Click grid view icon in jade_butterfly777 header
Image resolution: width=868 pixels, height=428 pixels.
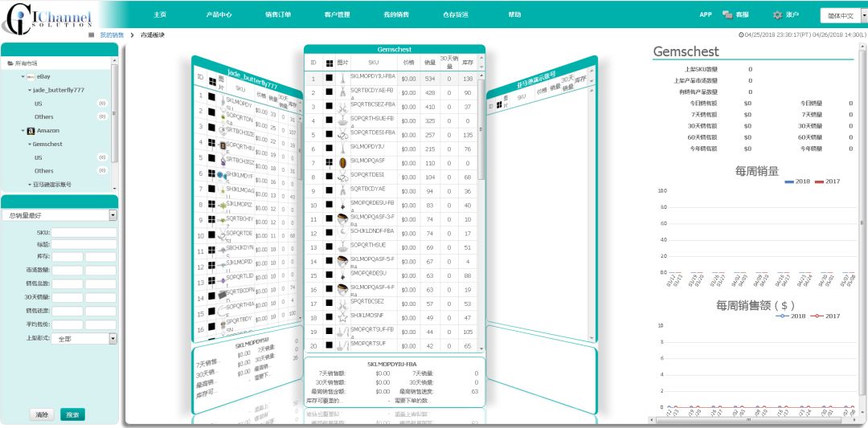pos(212,81)
